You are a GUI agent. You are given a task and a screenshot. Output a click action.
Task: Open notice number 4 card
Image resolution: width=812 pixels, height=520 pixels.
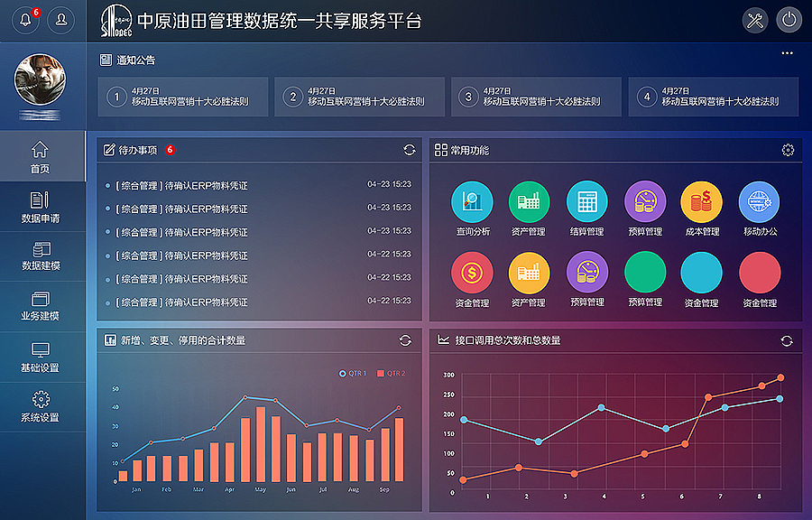[713, 97]
